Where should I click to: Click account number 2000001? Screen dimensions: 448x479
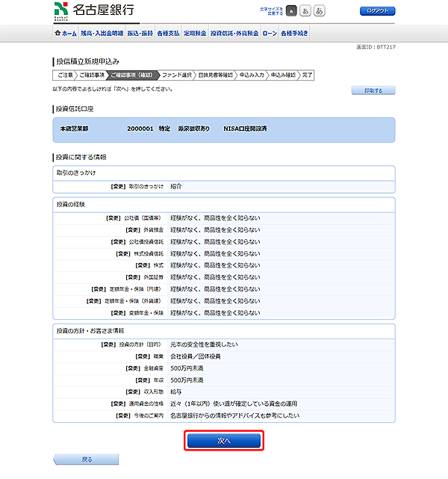[x=140, y=129]
